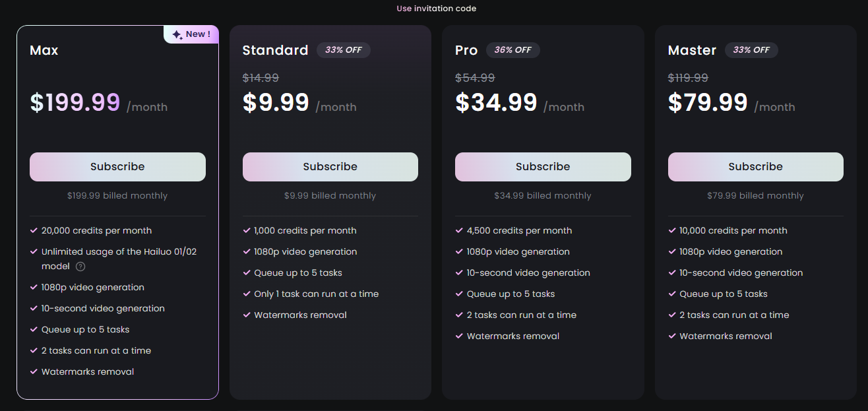Click the 33% OFF badge on Standard
The width and height of the screenshot is (868, 411).
pos(344,50)
